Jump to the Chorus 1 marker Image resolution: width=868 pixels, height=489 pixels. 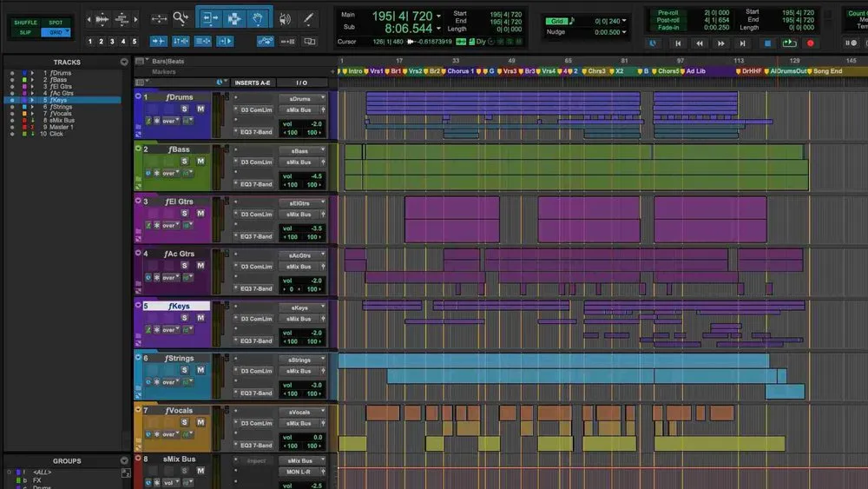pyautogui.click(x=461, y=71)
